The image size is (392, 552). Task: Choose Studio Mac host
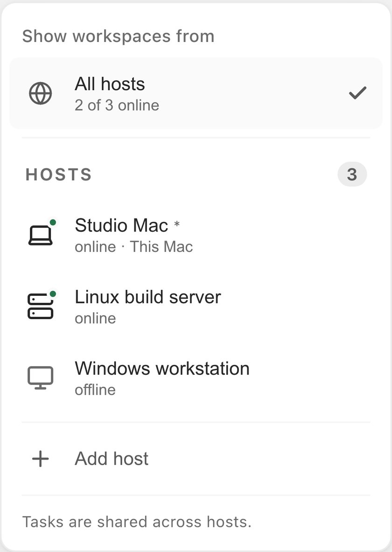coord(196,235)
